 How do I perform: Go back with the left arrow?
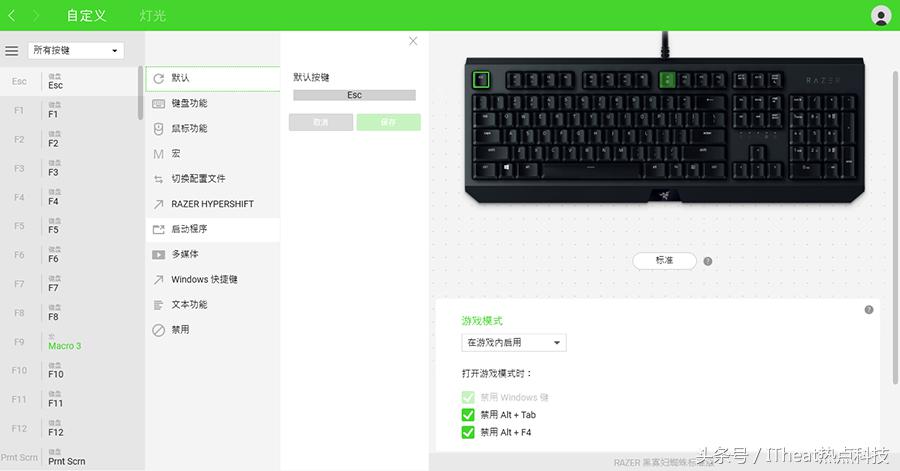coord(12,15)
